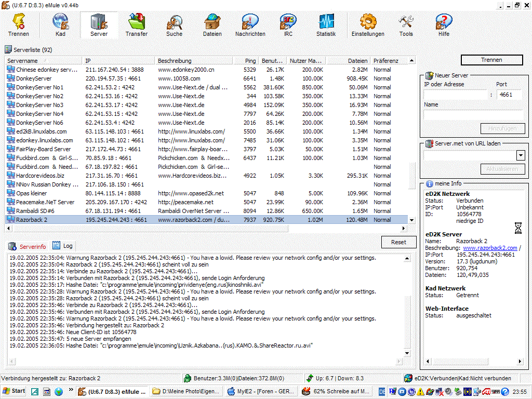Viewport: 532px width, 399px height.
Task: Click the Trennen button above Neuer Server
Action: click(x=491, y=60)
